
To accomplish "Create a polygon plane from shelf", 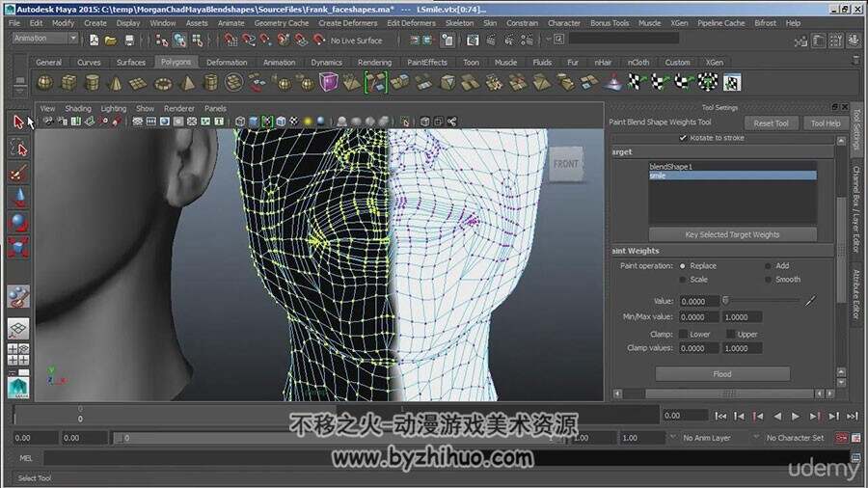I will point(138,83).
